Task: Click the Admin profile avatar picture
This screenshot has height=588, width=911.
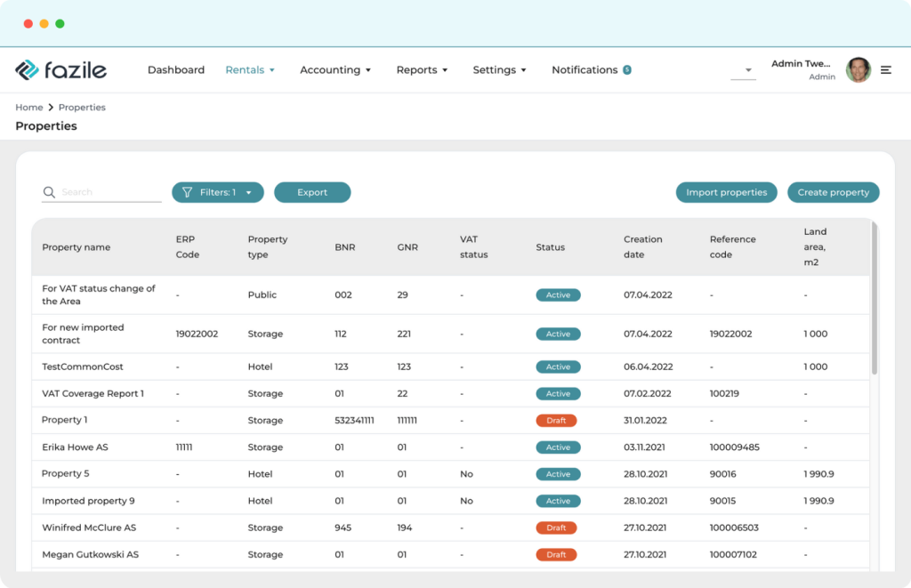Action: click(x=858, y=69)
